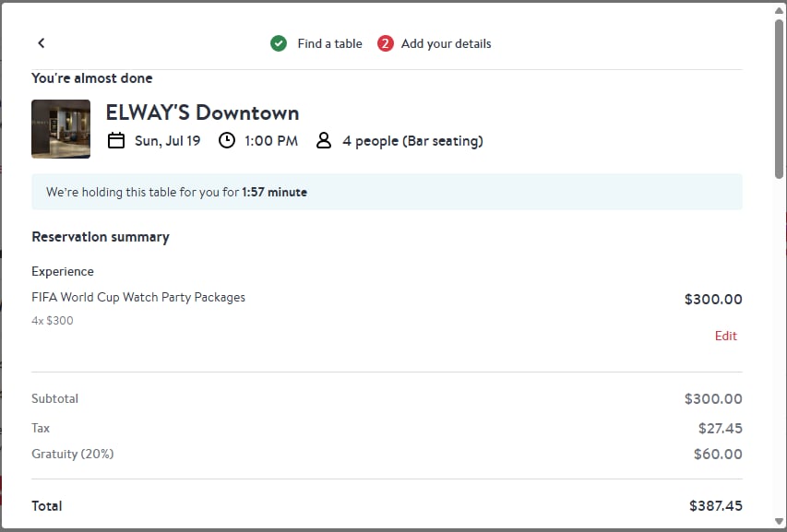787x532 pixels.
Task: Click the 4x $300 quantity text
Action: pos(53,321)
